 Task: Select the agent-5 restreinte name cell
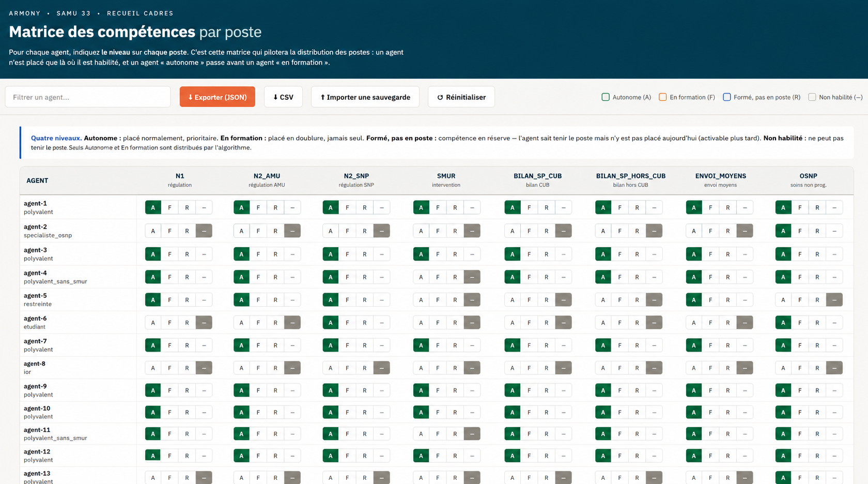78,299
